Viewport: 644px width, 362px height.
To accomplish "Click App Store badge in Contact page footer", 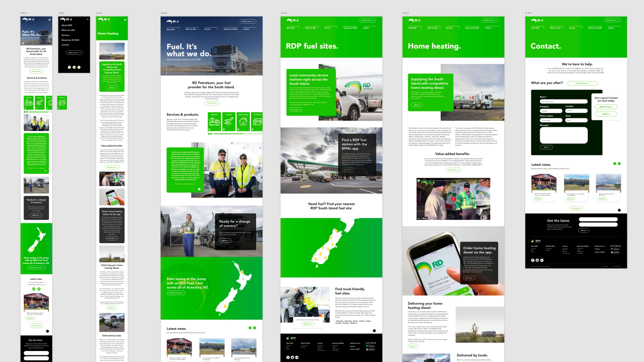I will [x=615, y=252].
